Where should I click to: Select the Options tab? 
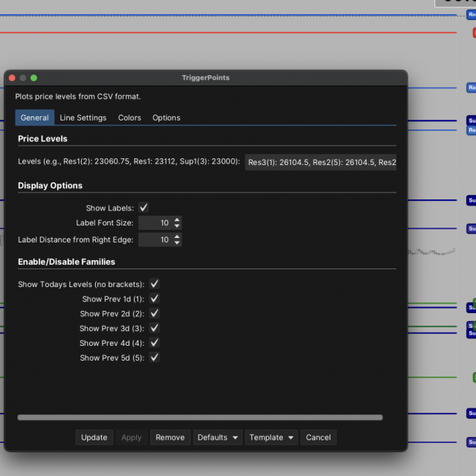pyautogui.click(x=166, y=118)
